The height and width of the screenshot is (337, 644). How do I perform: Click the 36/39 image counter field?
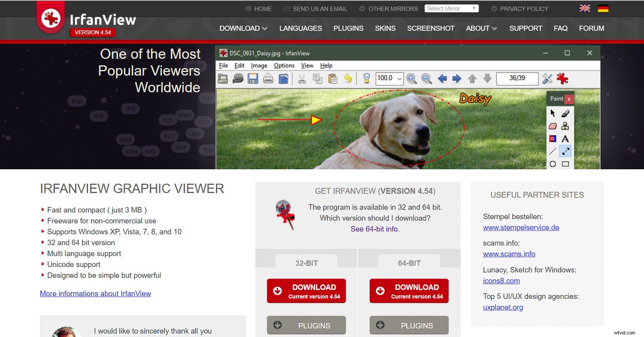tap(517, 79)
